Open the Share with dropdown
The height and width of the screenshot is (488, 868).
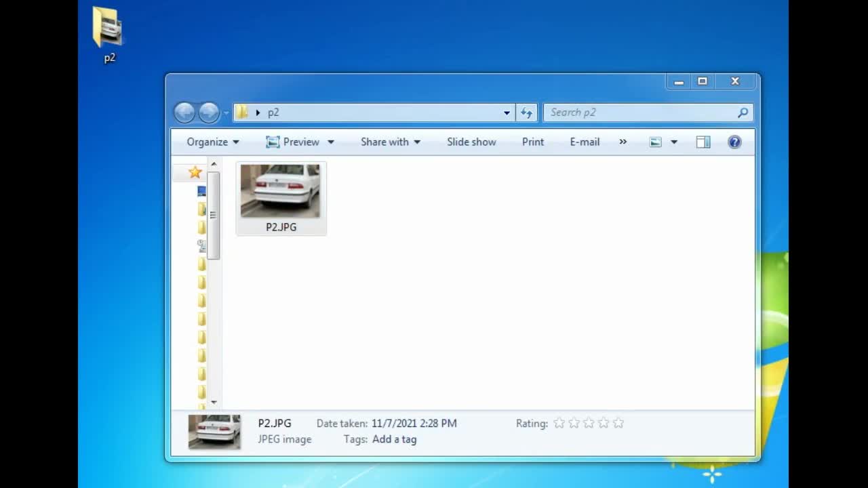point(390,142)
